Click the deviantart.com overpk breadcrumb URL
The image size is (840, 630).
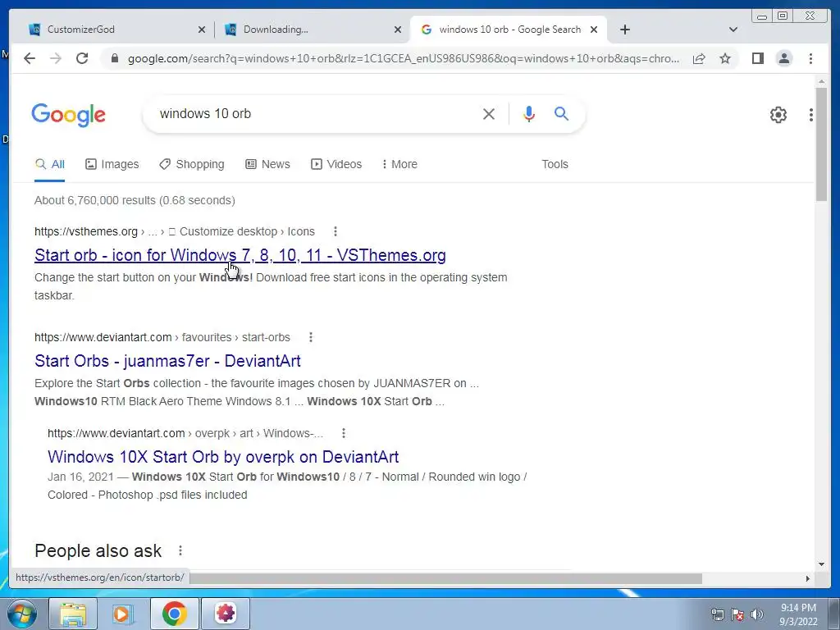(x=185, y=433)
